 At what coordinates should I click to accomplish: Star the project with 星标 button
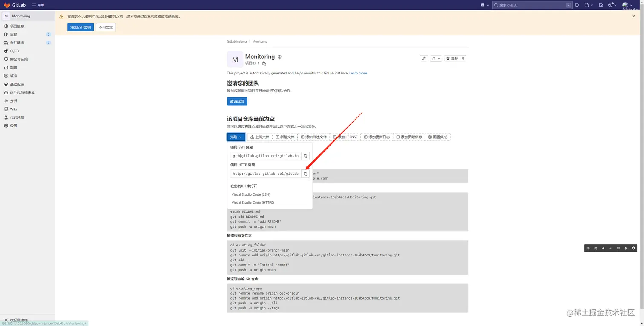[x=452, y=58]
